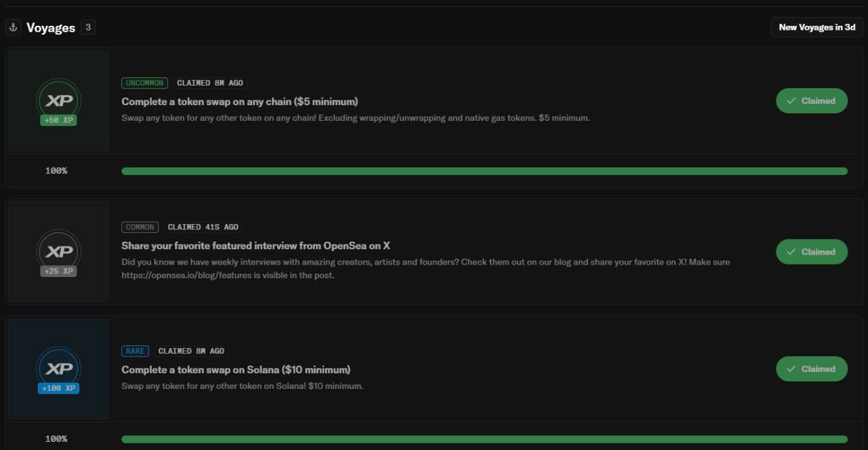Image resolution: width=868 pixels, height=450 pixels.
Task: Click the Voyages count badge showing 3
Action: pos(87,27)
